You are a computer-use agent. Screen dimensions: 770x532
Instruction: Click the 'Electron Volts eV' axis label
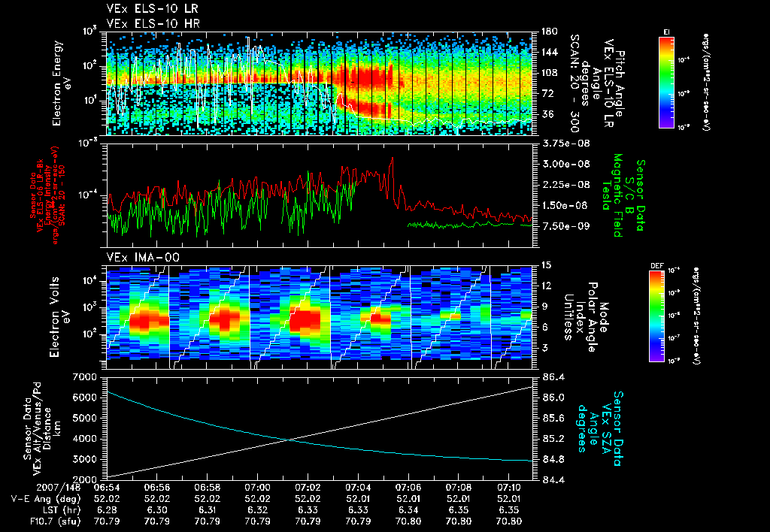point(60,317)
